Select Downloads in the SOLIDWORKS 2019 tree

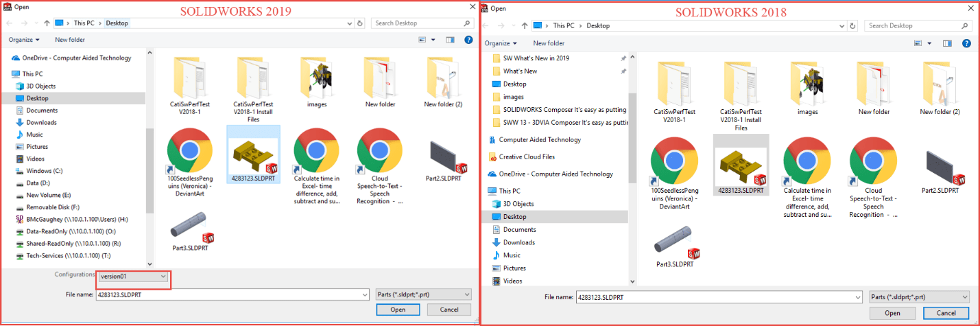41,122
